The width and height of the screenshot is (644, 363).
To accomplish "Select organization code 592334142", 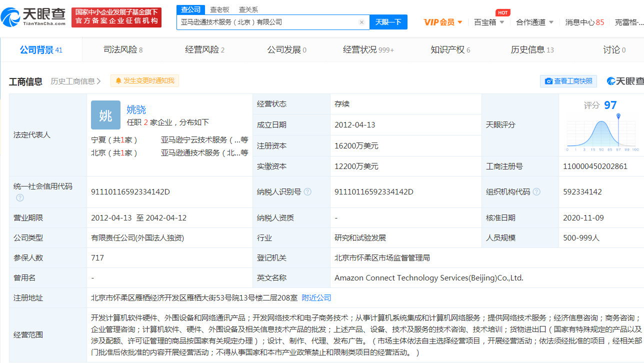I will tap(582, 192).
